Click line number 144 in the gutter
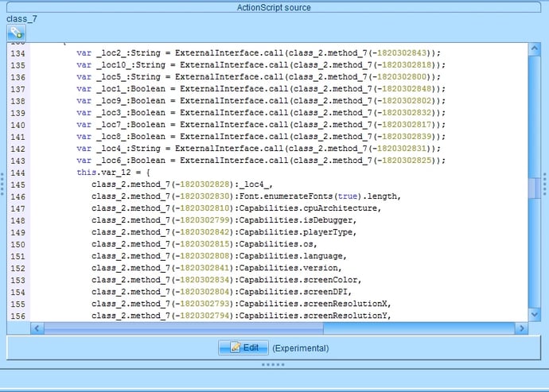This screenshot has height=392, width=549. click(x=18, y=173)
